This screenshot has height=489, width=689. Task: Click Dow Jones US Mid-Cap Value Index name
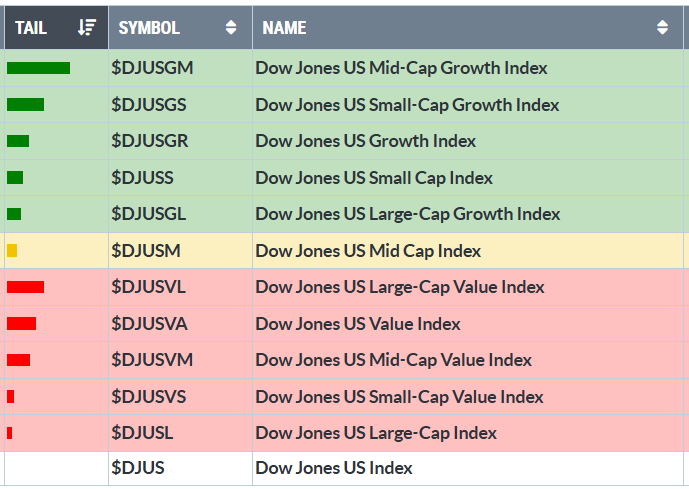pyautogui.click(x=394, y=360)
